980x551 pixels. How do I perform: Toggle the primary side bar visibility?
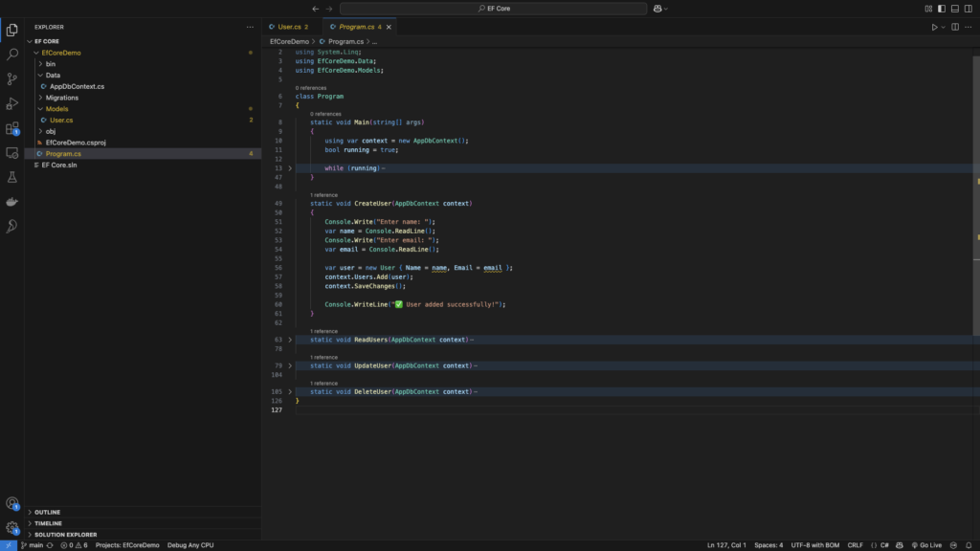pyautogui.click(x=942, y=9)
